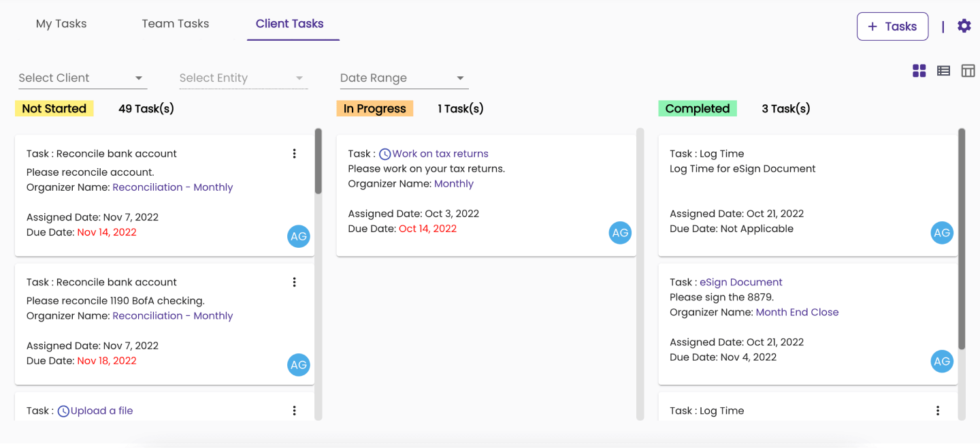Open options menu for first Reconcile bank account task
This screenshot has height=448, width=980.
pyautogui.click(x=294, y=154)
